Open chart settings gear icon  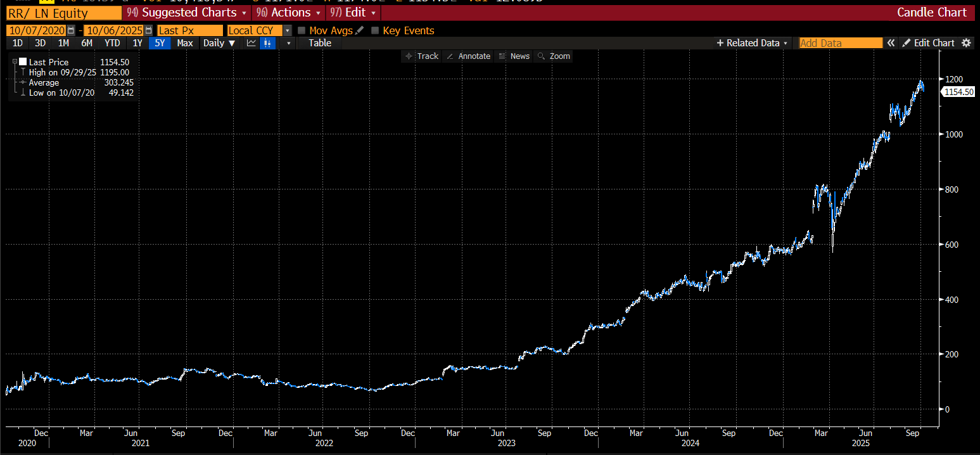click(x=966, y=43)
